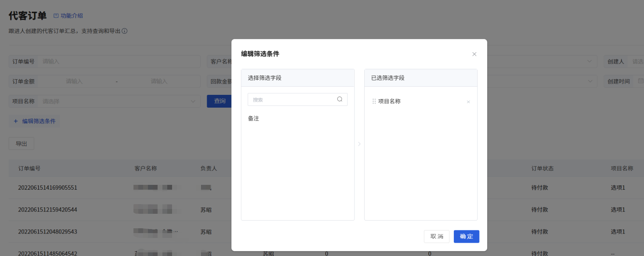The image size is (644, 256).
Task: Confirm with the 确定 button
Action: pos(466,236)
